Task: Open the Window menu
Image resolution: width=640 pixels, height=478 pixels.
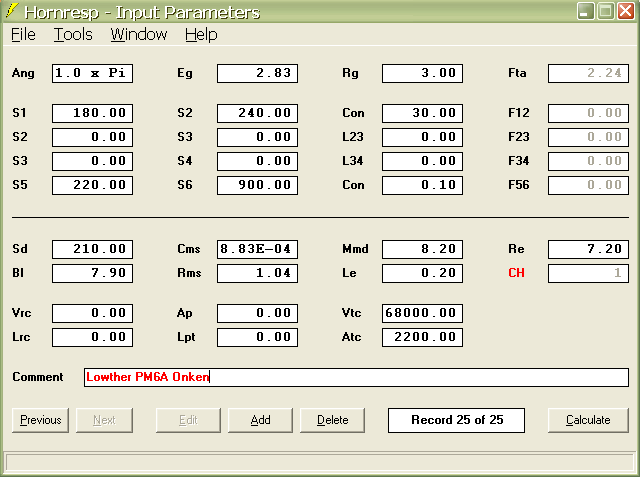Action: click(139, 35)
